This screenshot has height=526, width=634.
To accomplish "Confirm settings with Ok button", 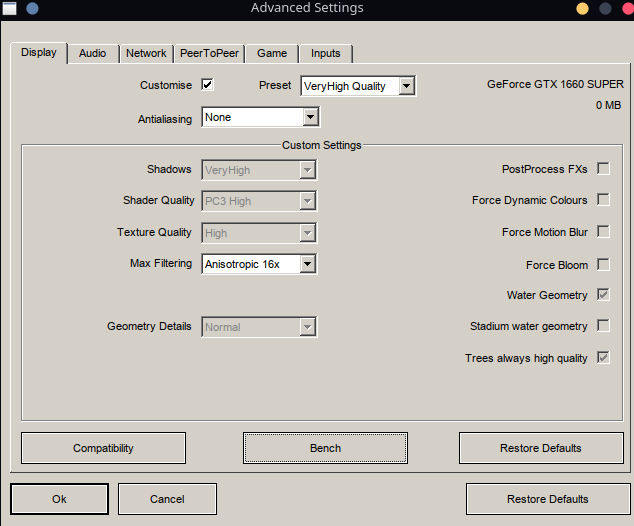I will tap(59, 499).
